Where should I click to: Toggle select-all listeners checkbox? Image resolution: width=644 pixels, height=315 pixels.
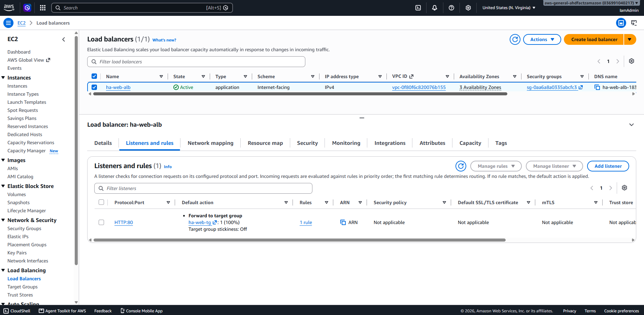[x=101, y=202]
